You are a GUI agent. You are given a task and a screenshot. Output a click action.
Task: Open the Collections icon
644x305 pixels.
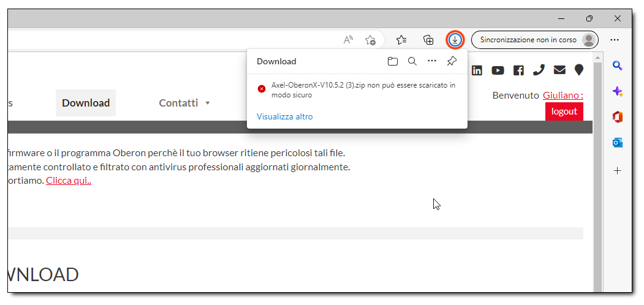(428, 40)
